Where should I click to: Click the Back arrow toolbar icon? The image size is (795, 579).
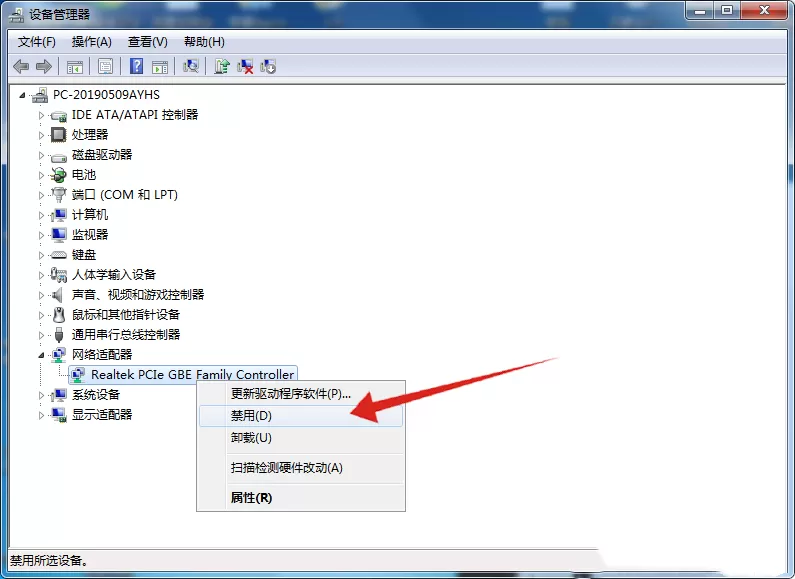[21, 66]
